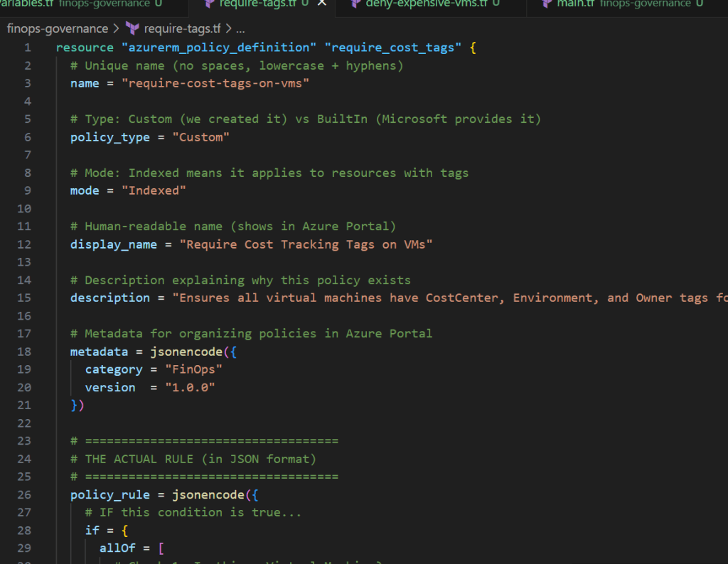Click the Terraform icon in the breadcrumb bar
This screenshot has height=564, width=728.
click(132, 29)
